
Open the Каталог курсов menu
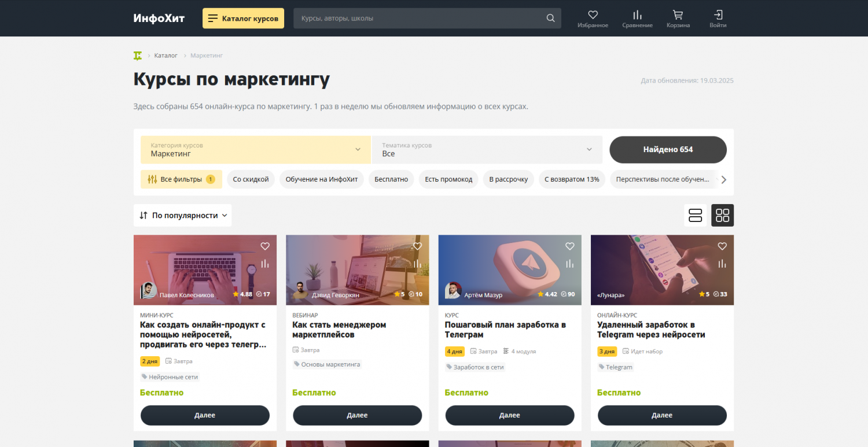243,18
